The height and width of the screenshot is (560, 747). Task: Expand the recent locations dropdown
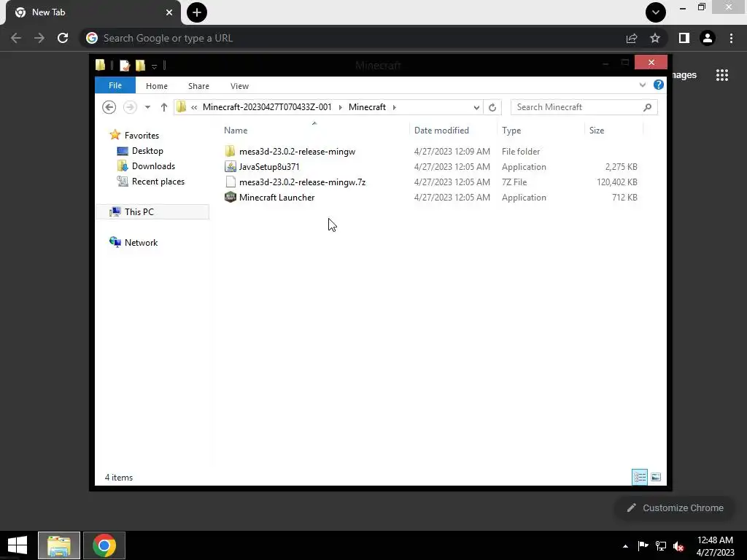[147, 107]
